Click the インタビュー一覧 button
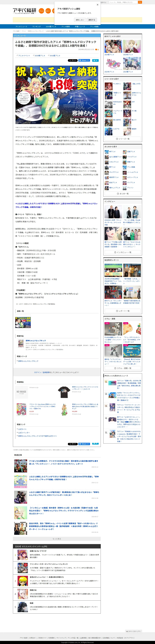155x644 pixels. (123, 252)
